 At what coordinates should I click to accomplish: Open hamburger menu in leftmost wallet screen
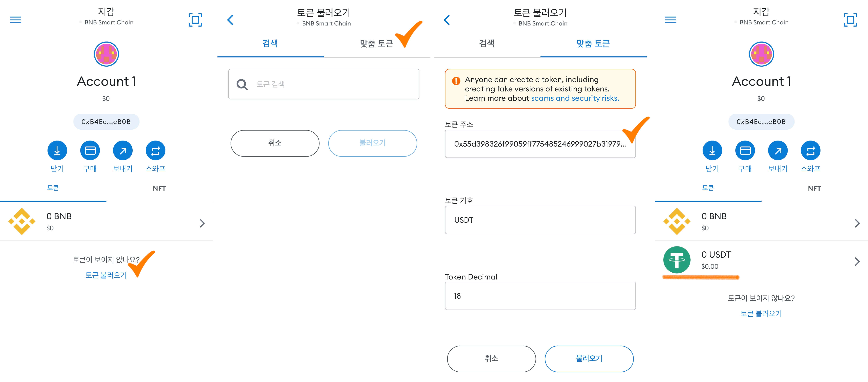pyautogui.click(x=15, y=20)
